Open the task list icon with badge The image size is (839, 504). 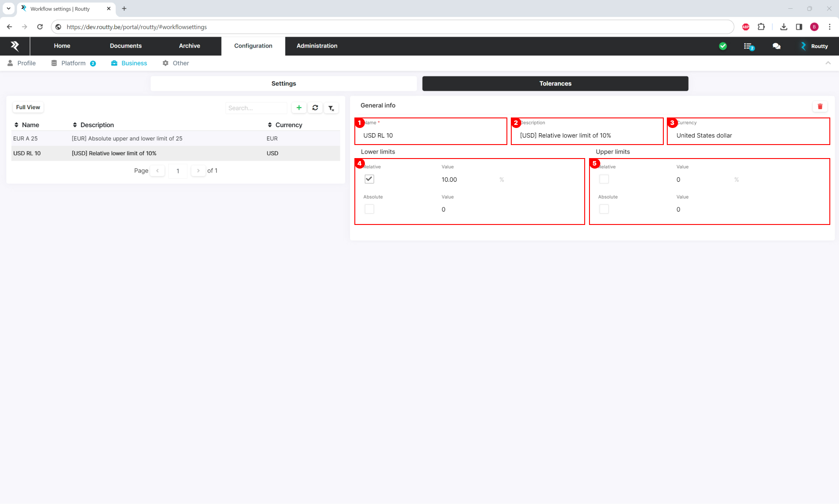coord(749,46)
